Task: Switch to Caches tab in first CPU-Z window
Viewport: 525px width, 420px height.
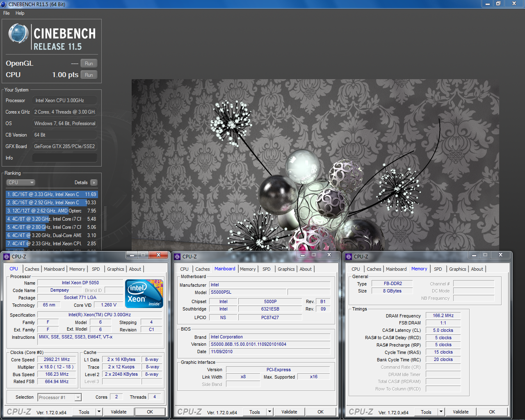Action: (x=32, y=269)
